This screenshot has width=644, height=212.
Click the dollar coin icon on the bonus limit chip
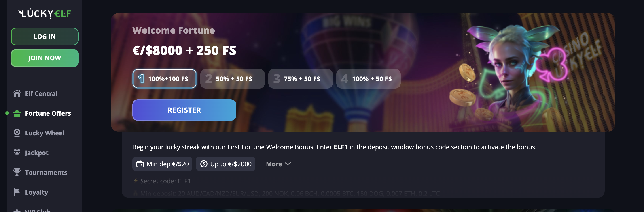click(x=204, y=164)
